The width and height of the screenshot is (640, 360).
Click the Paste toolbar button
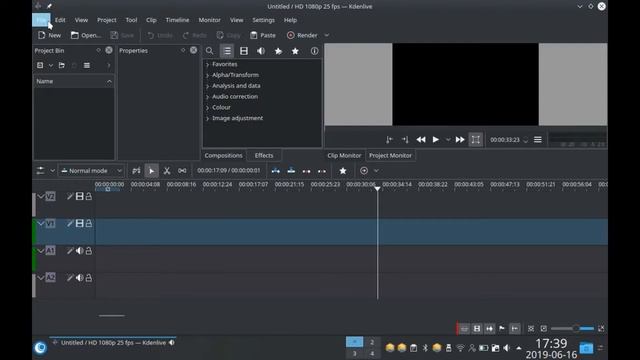[x=262, y=36]
